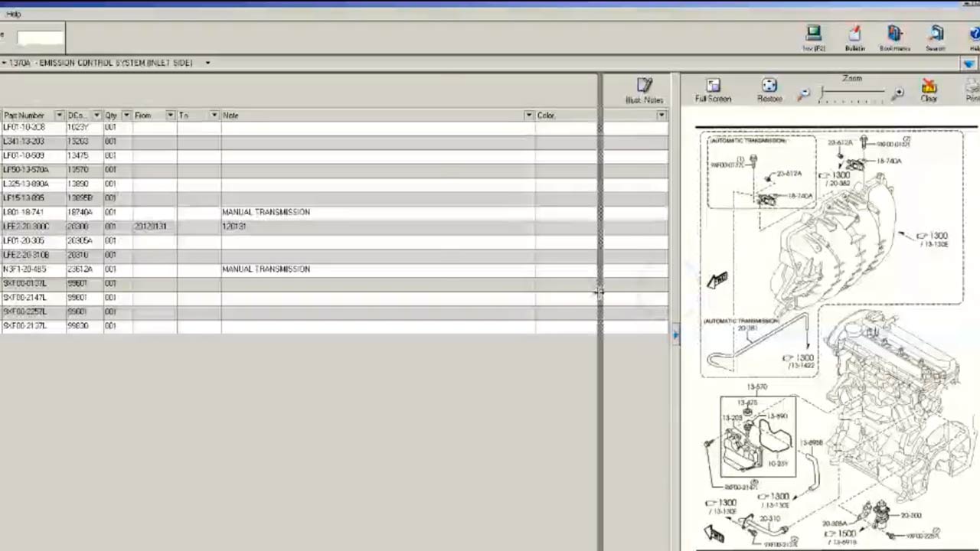Select part row L801-18-741

[334, 212]
